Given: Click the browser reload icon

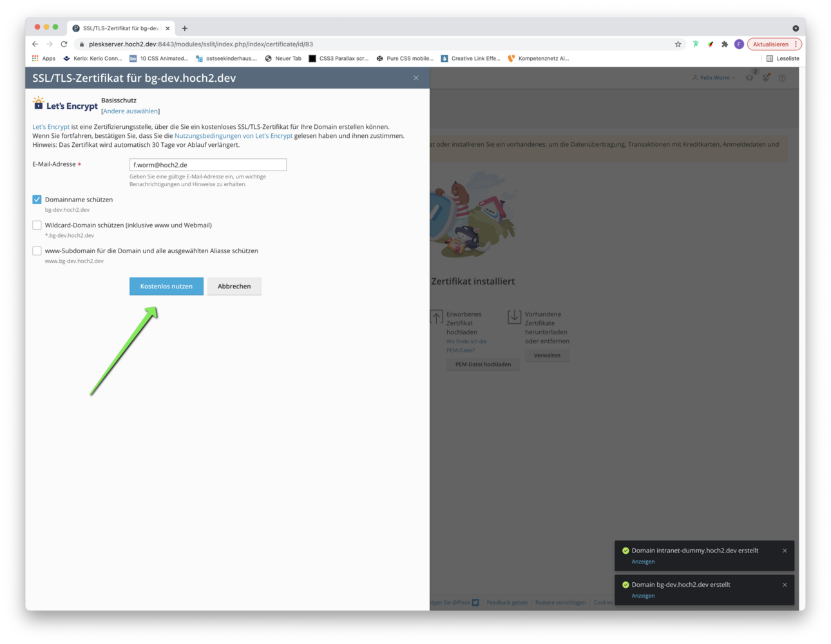Looking at the screenshot, I should 64,44.
